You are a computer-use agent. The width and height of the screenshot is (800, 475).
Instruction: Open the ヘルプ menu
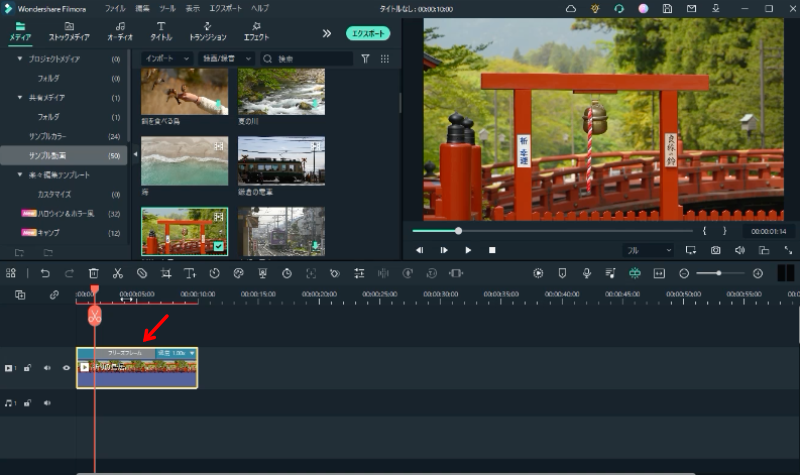pos(260,9)
